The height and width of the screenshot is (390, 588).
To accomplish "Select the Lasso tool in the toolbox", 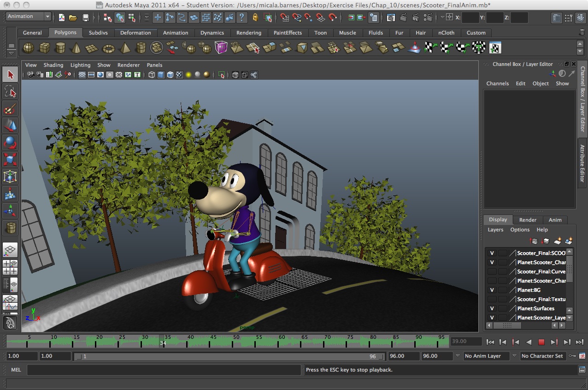I will [10, 92].
